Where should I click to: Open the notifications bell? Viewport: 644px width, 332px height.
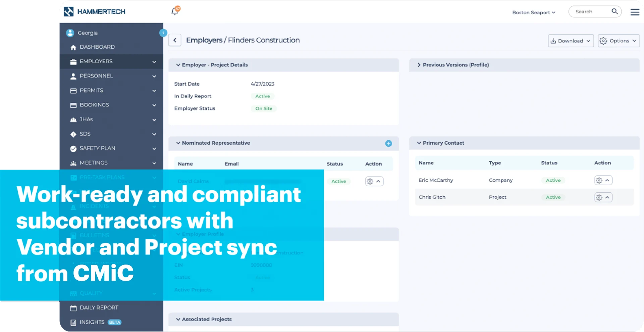(x=175, y=11)
